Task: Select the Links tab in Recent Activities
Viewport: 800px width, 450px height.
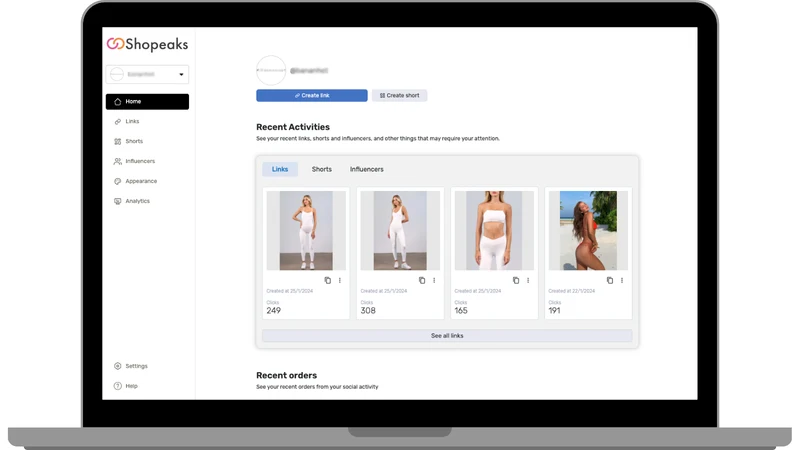Action: coord(280,169)
